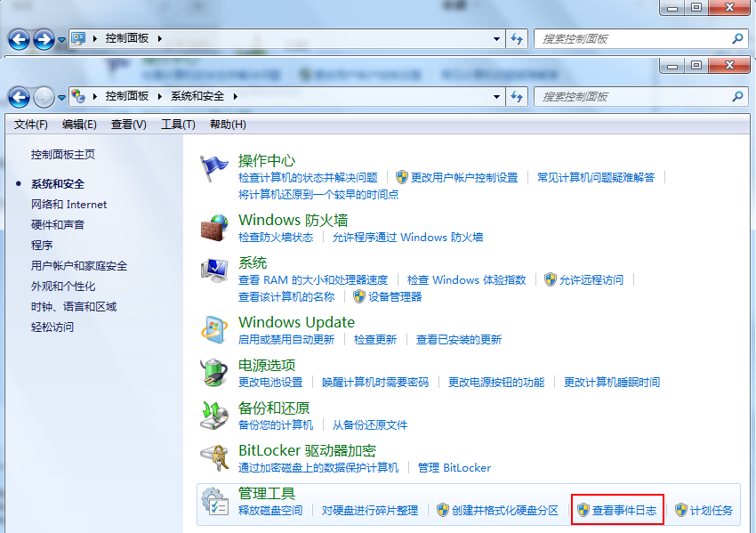Expand arrow after 控制面板 in rear breadcrumb
Image resolution: width=756 pixels, height=533 pixels.
pyautogui.click(x=159, y=38)
